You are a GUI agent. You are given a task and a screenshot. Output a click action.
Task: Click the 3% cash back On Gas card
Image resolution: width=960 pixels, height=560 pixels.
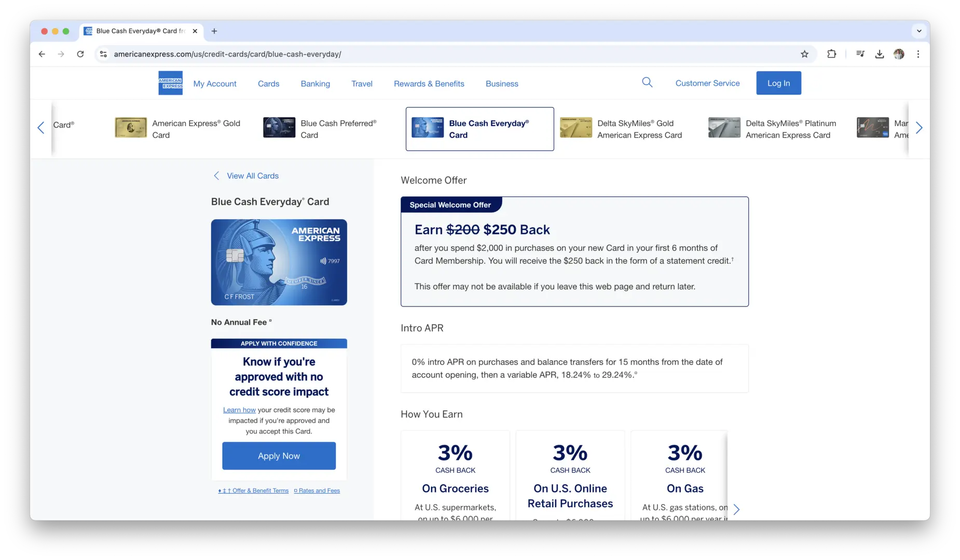coord(679,475)
